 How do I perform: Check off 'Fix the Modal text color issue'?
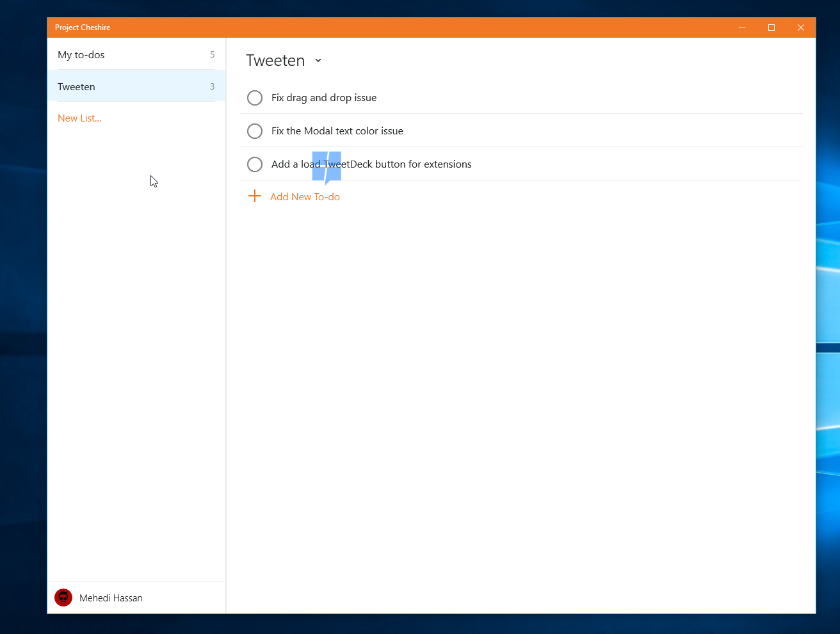[x=255, y=131]
